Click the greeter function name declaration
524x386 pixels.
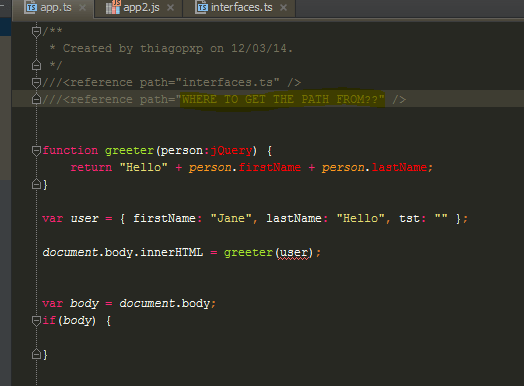129,151
